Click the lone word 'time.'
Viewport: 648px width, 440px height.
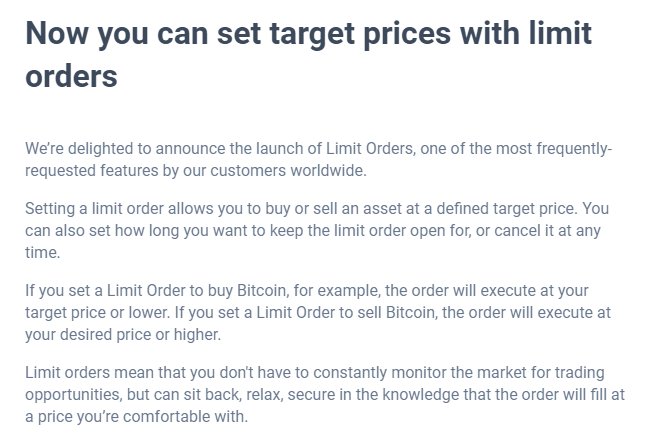43,252
